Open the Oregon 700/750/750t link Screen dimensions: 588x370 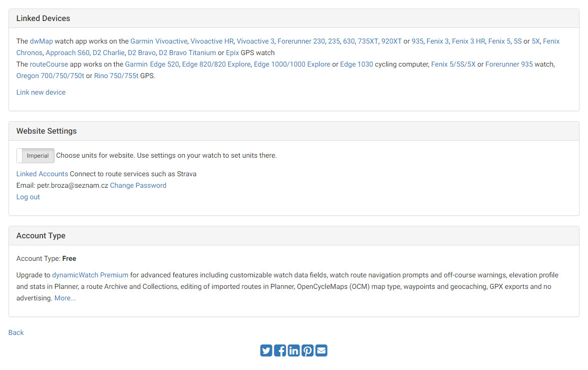(50, 76)
